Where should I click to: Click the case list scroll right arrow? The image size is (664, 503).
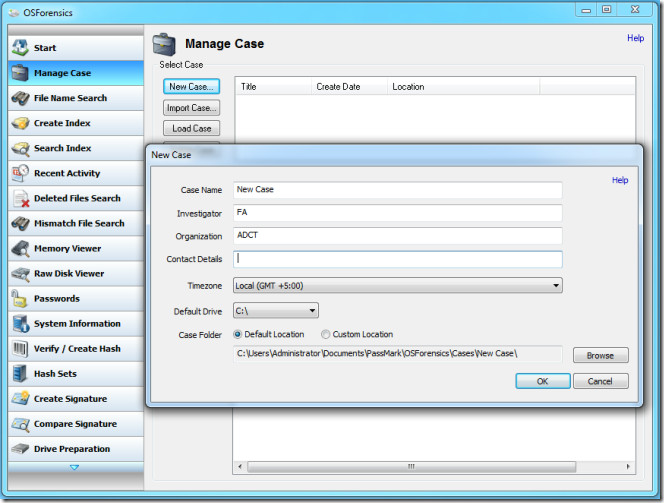click(628, 467)
